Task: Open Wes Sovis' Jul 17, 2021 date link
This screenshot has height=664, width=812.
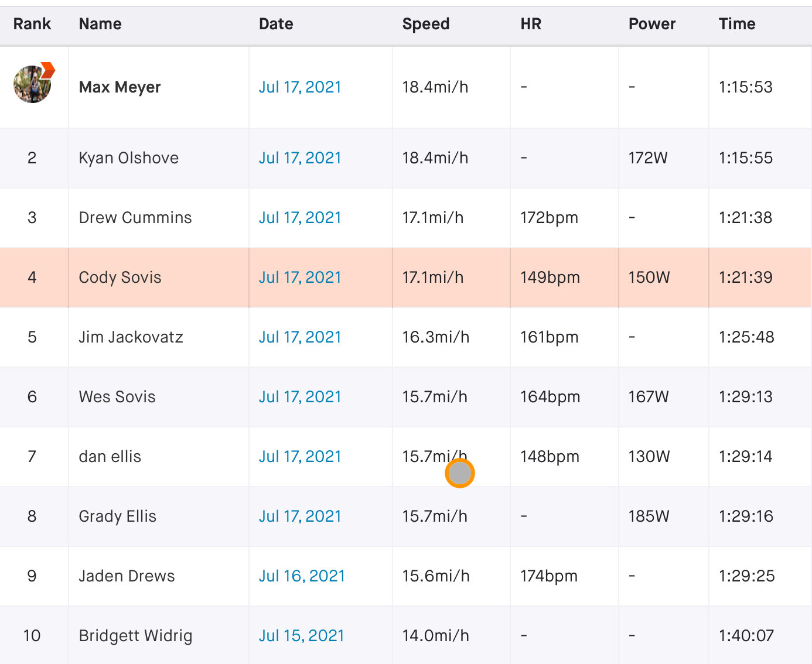Action: point(299,397)
